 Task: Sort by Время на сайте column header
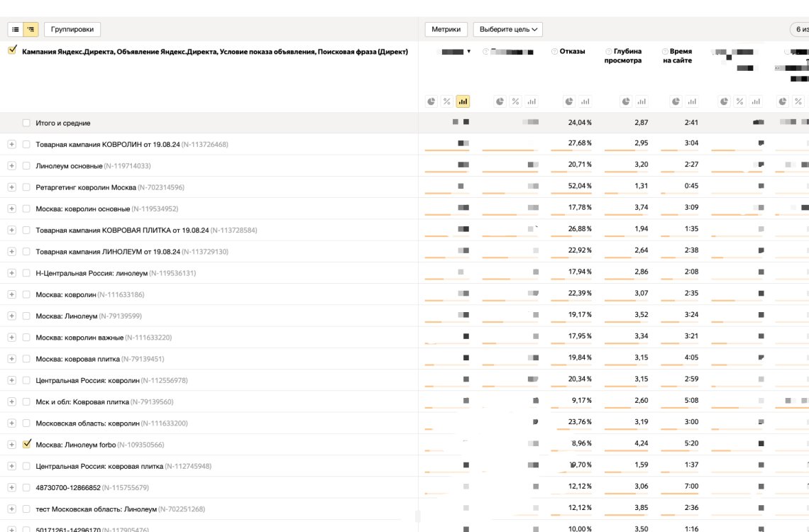coord(678,55)
